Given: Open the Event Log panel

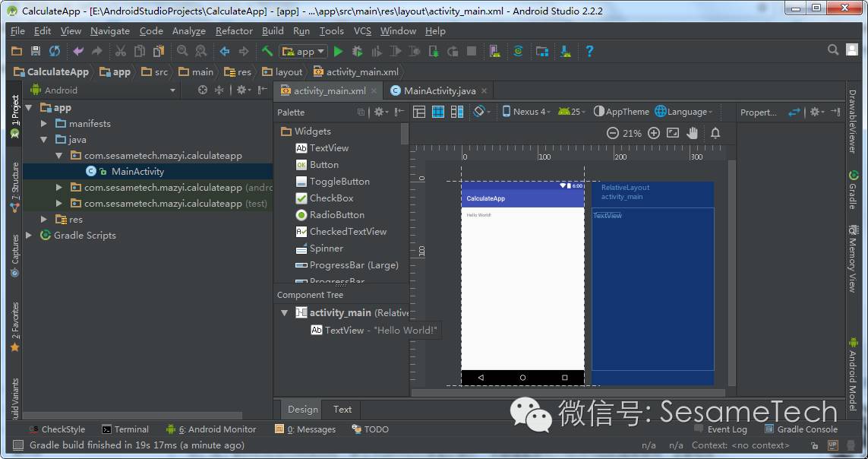Looking at the screenshot, I should [x=720, y=429].
